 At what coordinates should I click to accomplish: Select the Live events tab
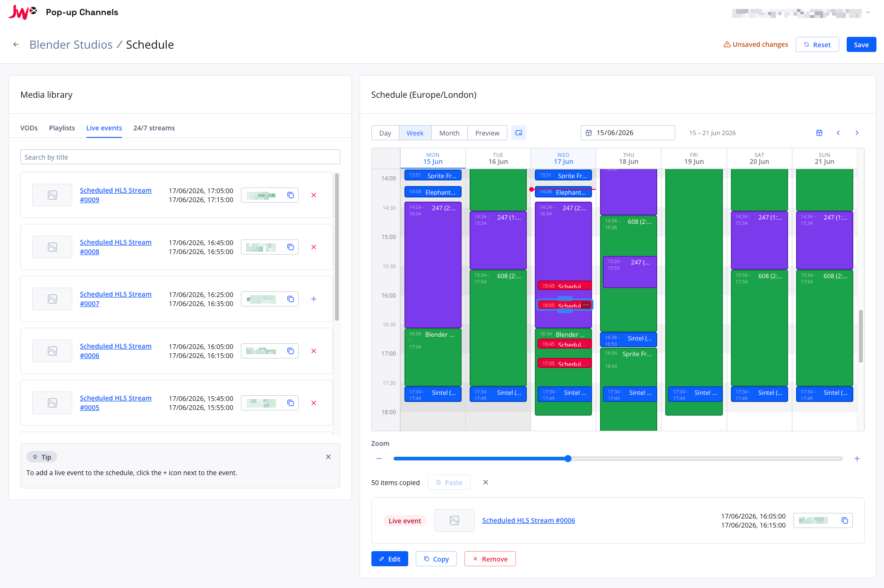tap(104, 128)
